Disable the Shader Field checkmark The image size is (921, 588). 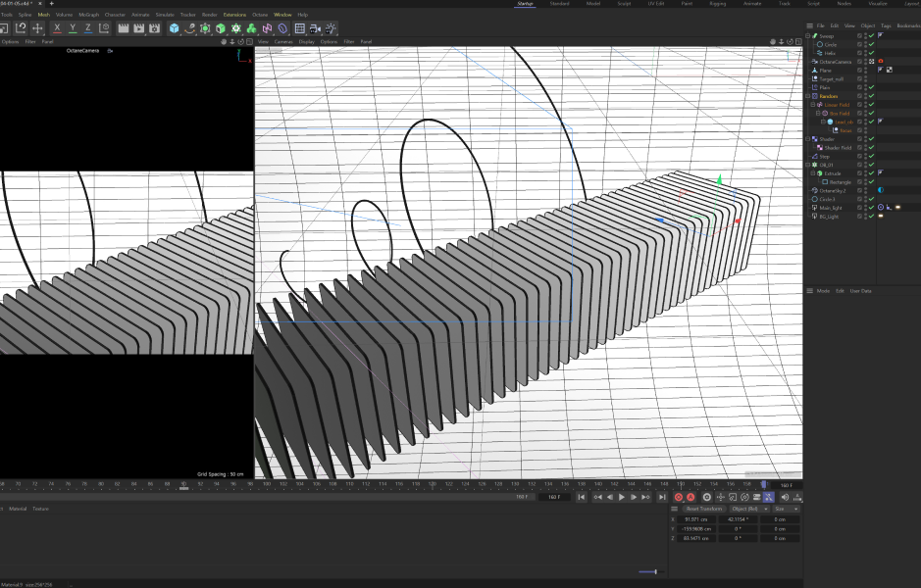click(872, 147)
